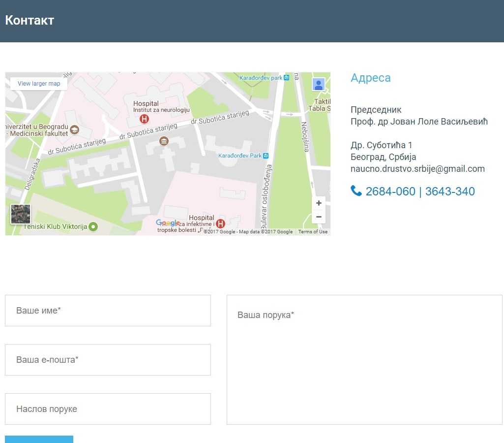Zoom in the map with plus button
This screenshot has height=443, width=504.
319,203
